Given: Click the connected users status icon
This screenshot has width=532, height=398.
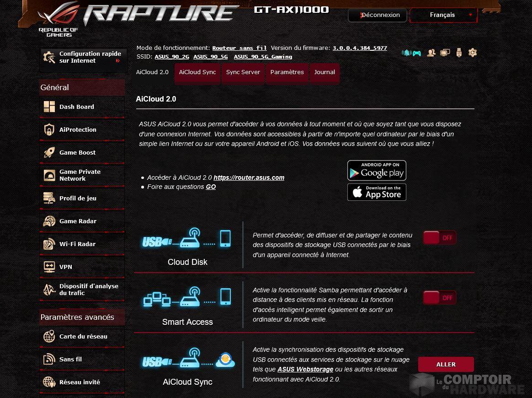Looking at the screenshot, I should (431, 53).
